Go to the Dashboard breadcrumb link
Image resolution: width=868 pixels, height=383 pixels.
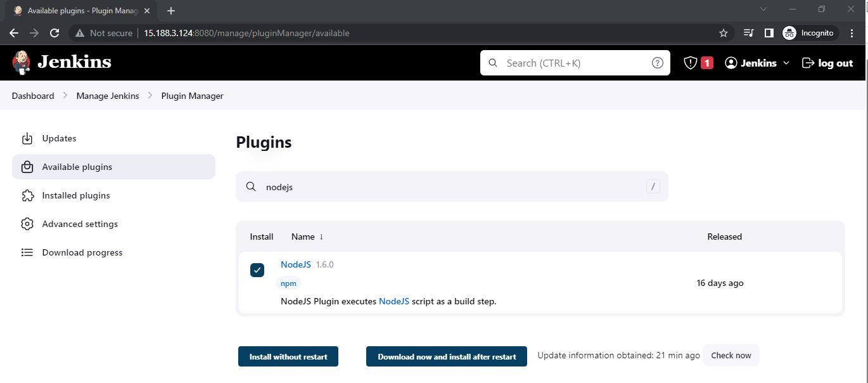click(32, 96)
